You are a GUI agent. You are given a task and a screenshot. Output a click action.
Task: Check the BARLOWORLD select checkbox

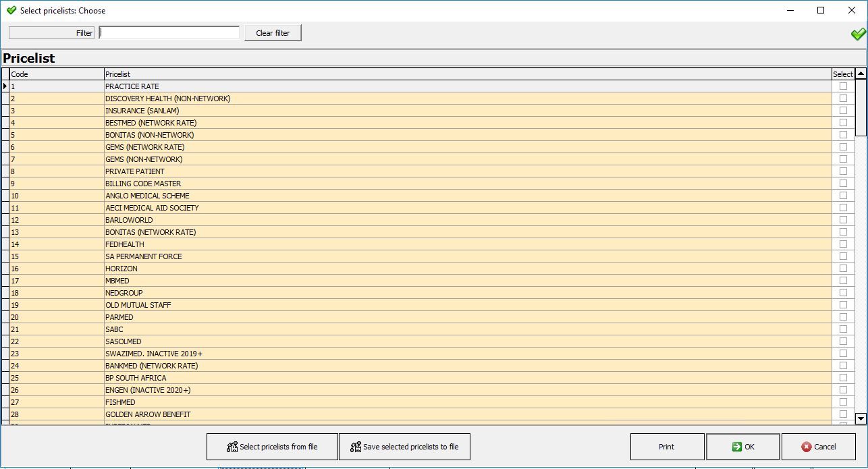(x=843, y=220)
